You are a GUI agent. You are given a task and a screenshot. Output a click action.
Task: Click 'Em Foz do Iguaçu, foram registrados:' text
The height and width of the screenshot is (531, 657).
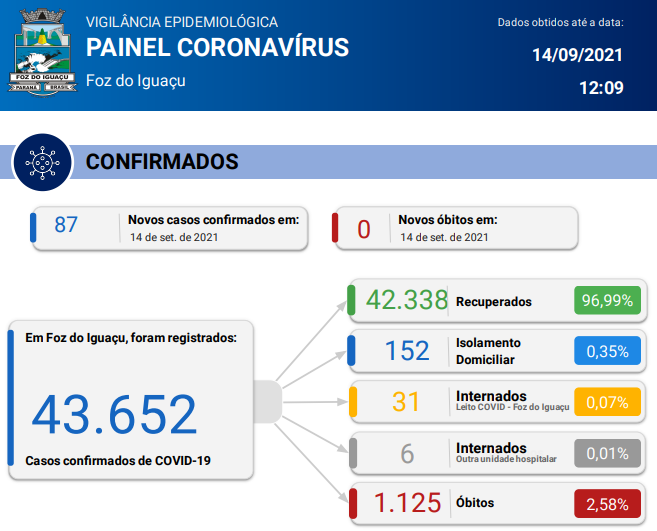click(x=131, y=338)
